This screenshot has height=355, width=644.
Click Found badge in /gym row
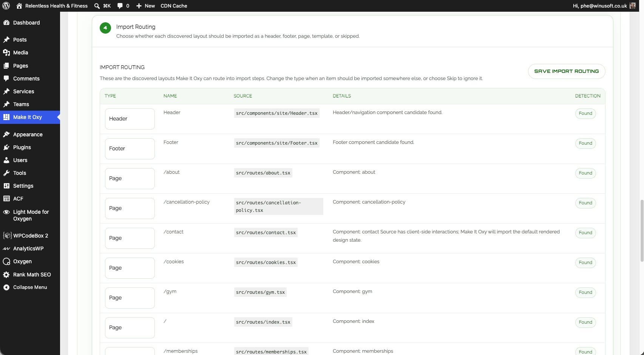(x=585, y=292)
